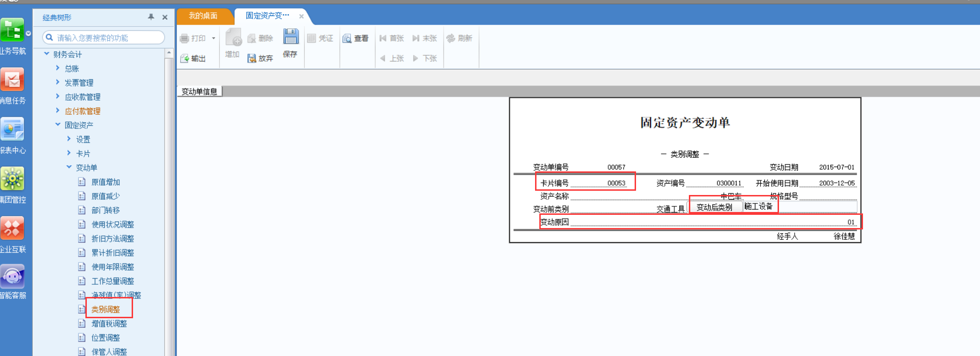Open the 报表中心 report center icon
Viewport: 980px width, 356px height.
(x=12, y=129)
